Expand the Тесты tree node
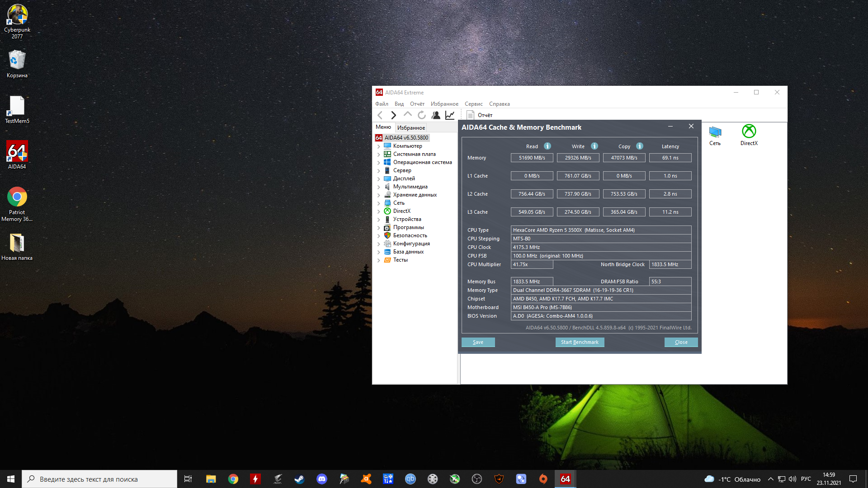The width and height of the screenshot is (868, 488). pyautogui.click(x=379, y=260)
